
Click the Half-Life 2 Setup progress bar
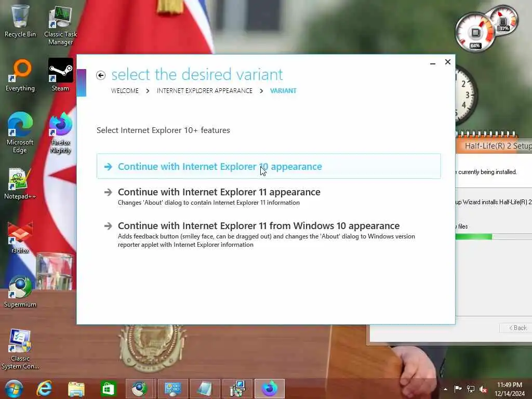pyautogui.click(x=494, y=237)
